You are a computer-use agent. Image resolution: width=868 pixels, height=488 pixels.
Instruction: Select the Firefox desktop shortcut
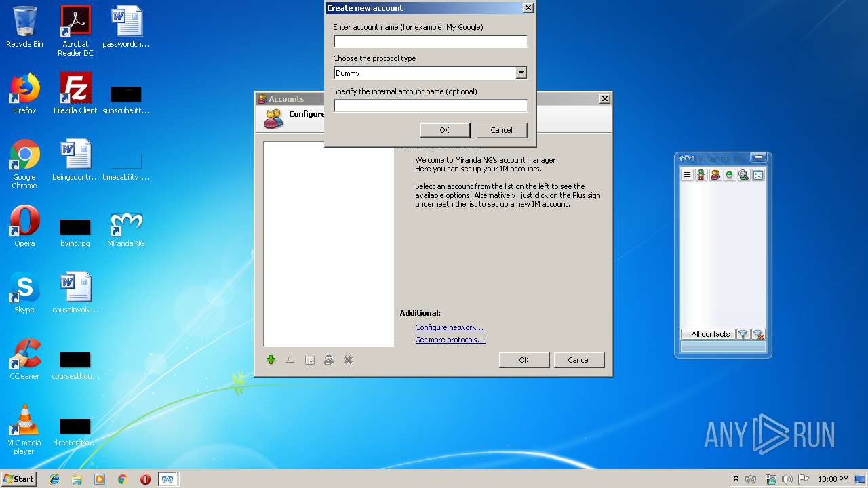tap(24, 94)
